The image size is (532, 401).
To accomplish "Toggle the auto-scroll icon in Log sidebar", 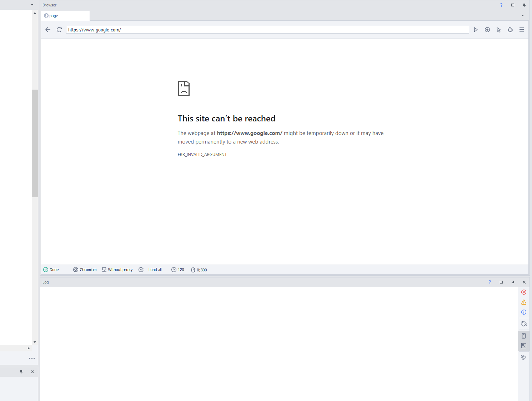I will click(x=524, y=336).
